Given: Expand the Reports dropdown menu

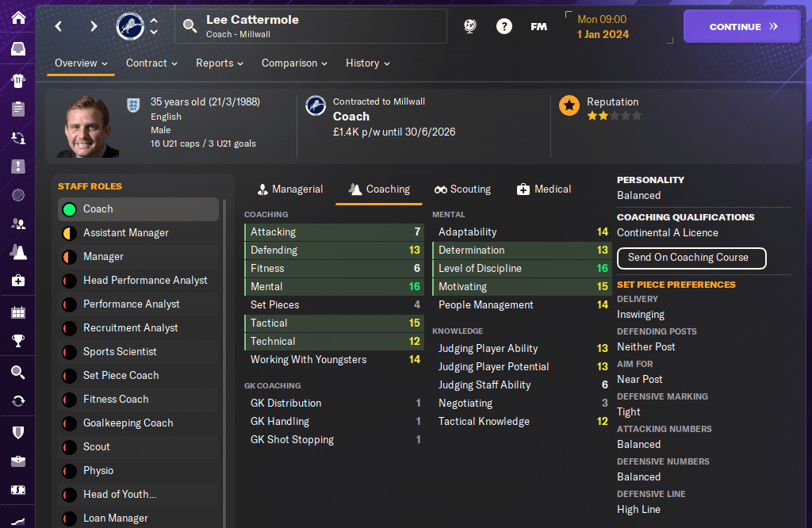Looking at the screenshot, I should point(220,63).
